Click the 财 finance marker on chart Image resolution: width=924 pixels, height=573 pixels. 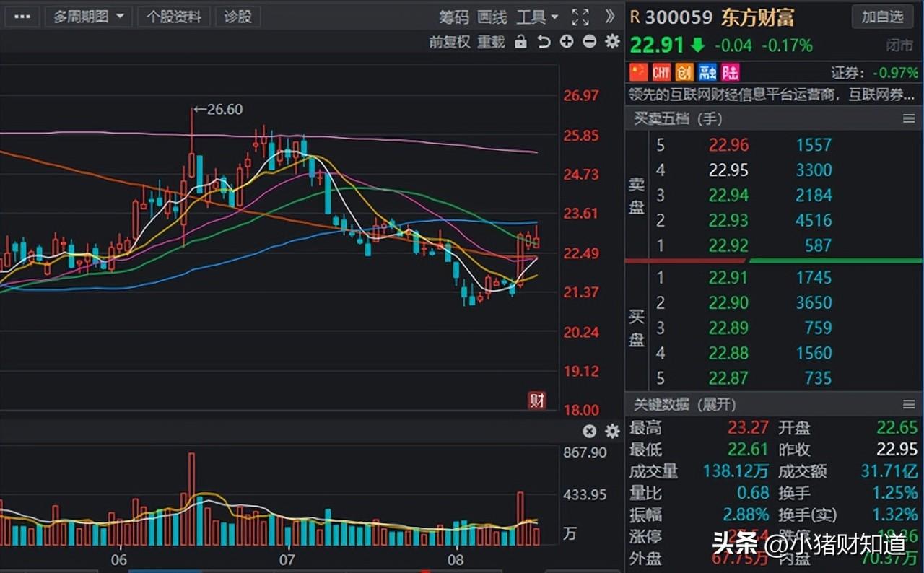click(x=536, y=401)
